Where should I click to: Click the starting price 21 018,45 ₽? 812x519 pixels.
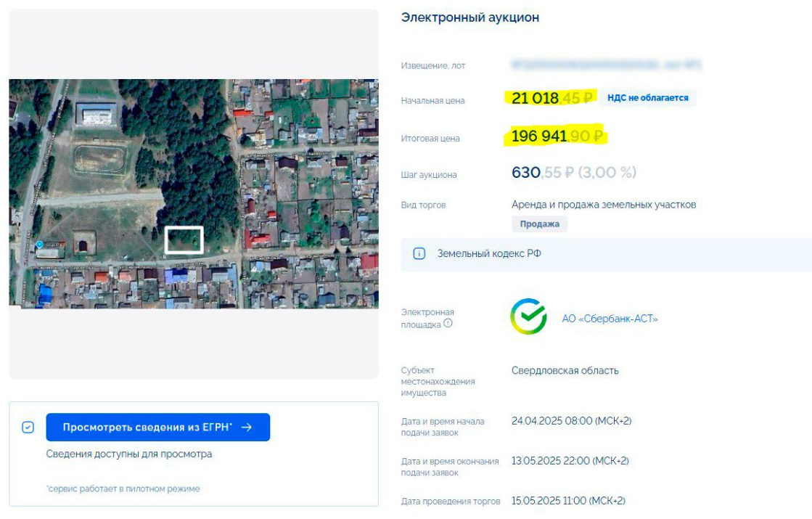point(552,98)
